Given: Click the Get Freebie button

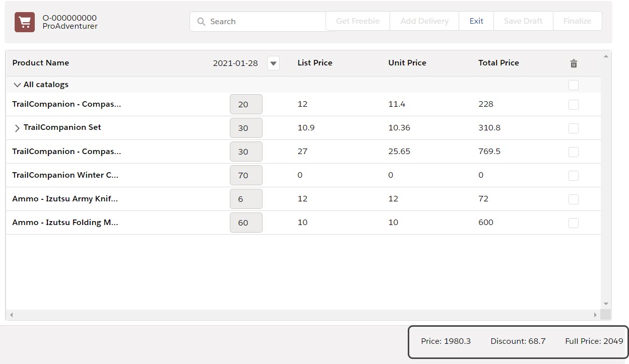Looking at the screenshot, I should click(x=358, y=21).
